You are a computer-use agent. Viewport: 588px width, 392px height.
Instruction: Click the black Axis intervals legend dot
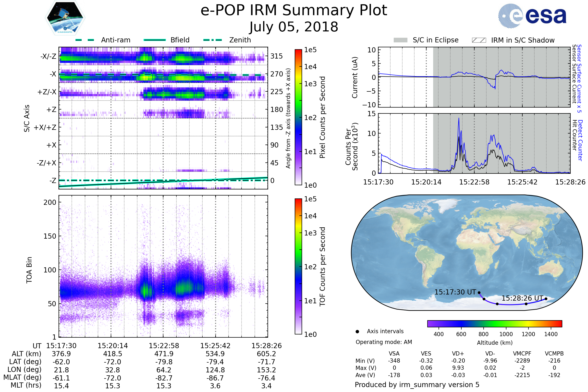coord(357,331)
